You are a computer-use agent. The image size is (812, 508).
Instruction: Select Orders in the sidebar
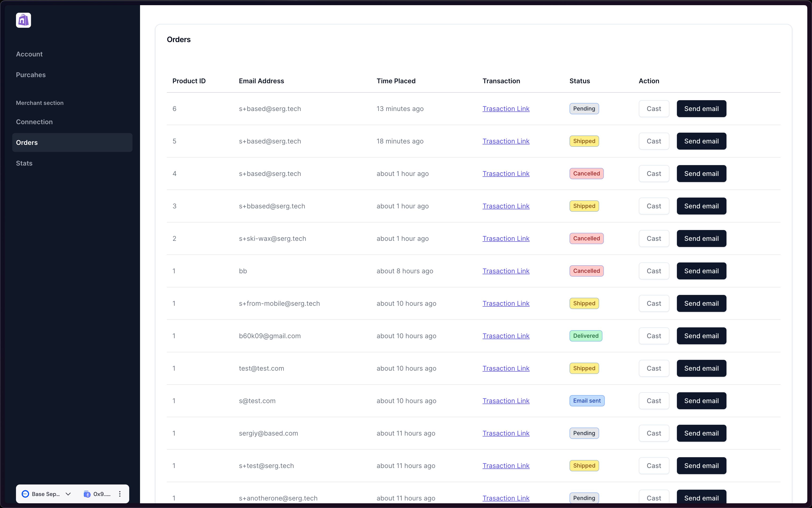point(72,143)
